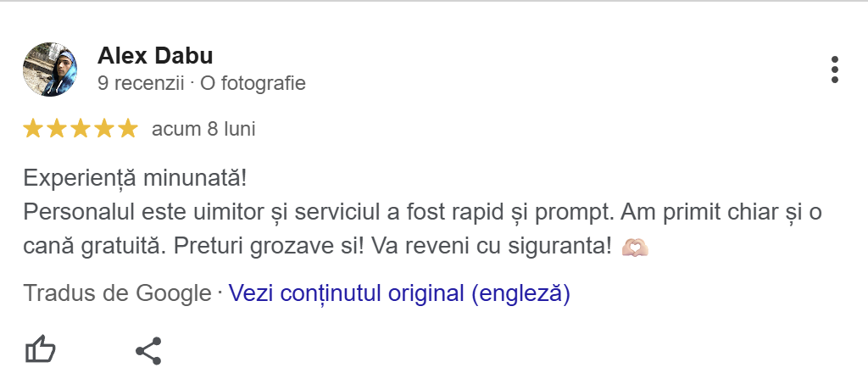Click the fifth yellow rating star

pyautogui.click(x=128, y=129)
